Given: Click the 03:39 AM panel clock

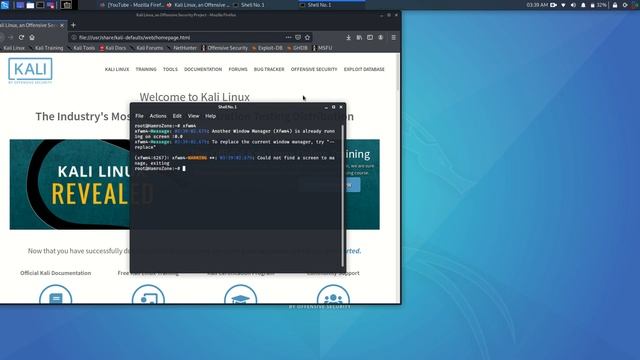Looking at the screenshot, I should [537, 5].
